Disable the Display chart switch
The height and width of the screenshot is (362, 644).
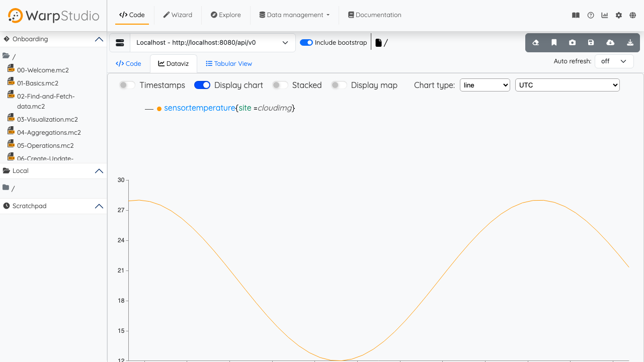(x=202, y=85)
